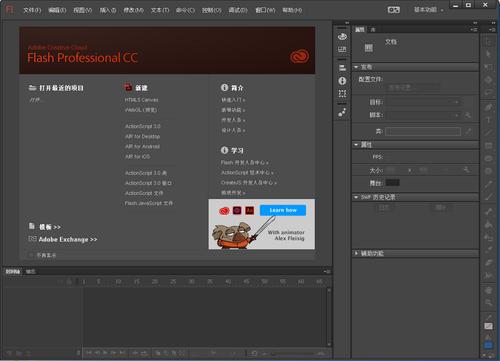Click the Learn how button
The height and width of the screenshot is (361, 500).
283,210
